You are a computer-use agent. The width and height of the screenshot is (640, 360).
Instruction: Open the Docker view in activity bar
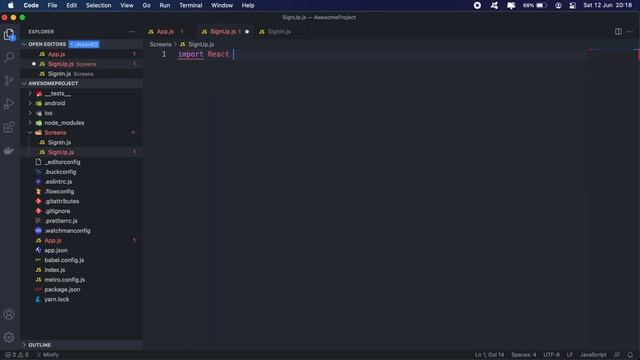coord(9,151)
